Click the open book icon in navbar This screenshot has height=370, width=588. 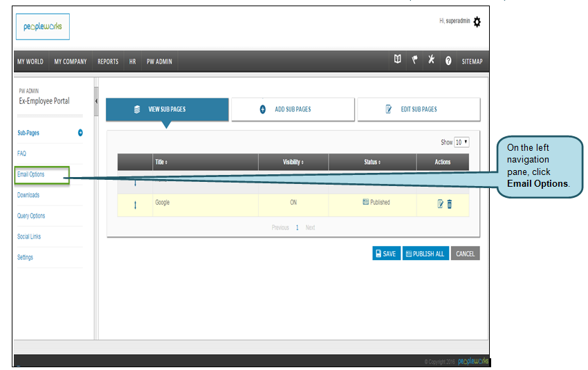click(x=398, y=60)
